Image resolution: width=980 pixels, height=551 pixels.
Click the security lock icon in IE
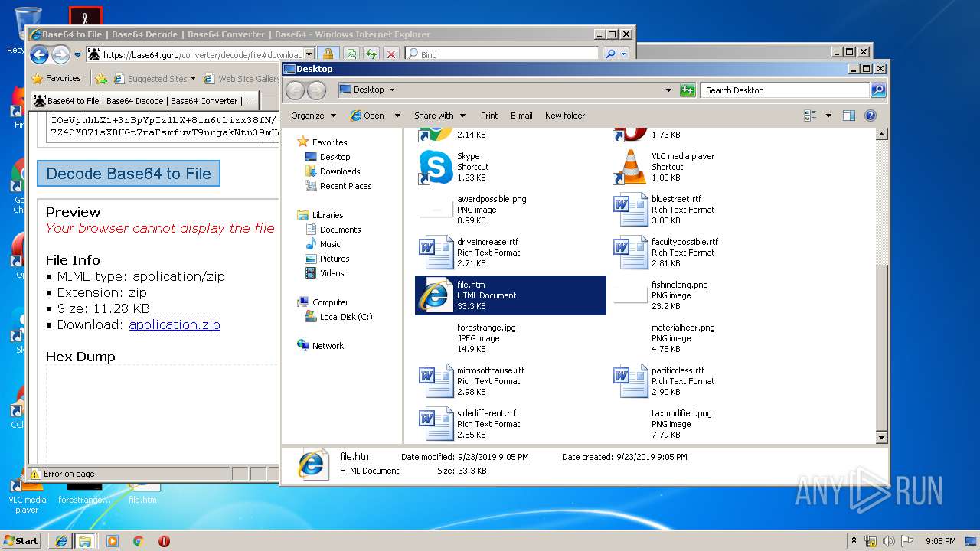coord(328,54)
